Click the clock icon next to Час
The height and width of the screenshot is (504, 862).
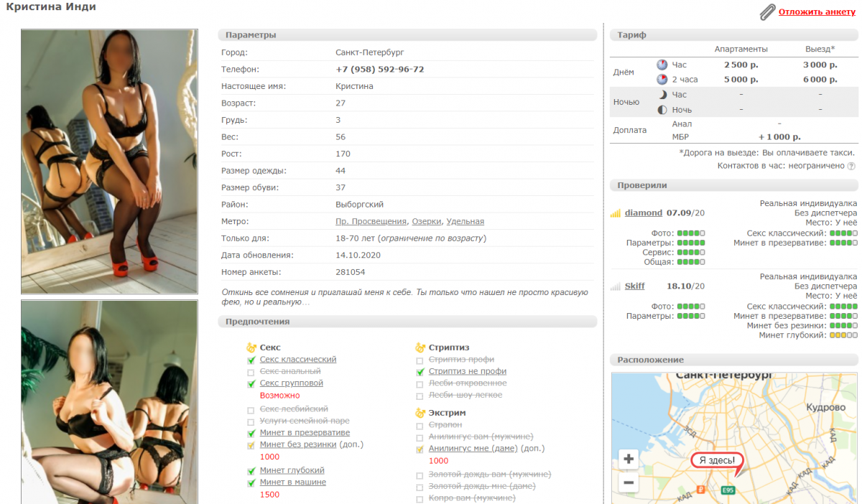tap(662, 65)
